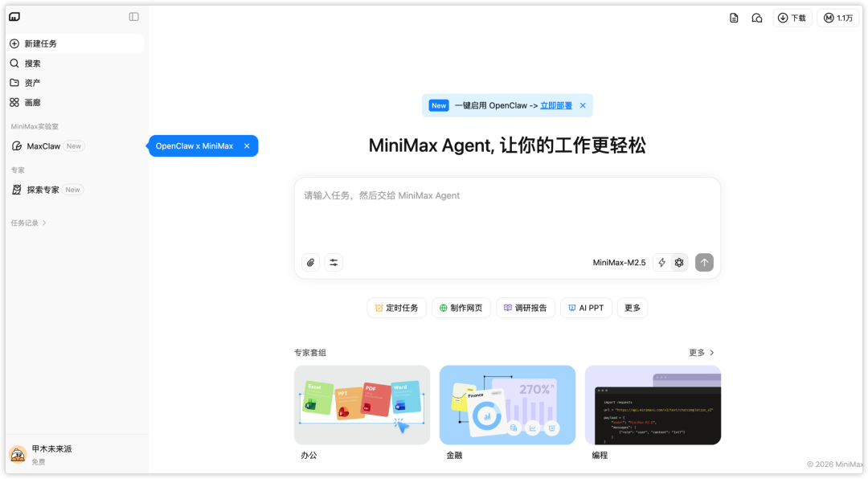Collapse the sidebar with the panel toggle icon

133,16
